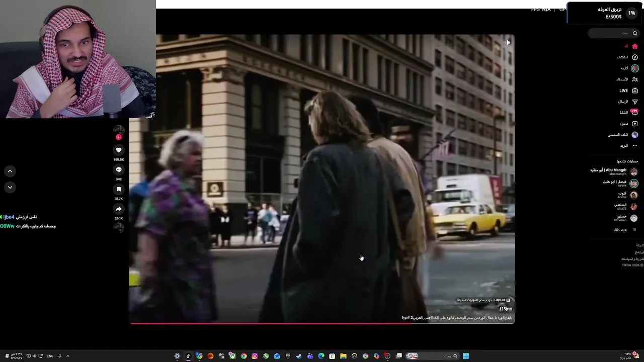Viewport: 644px width, 362px height.
Task: Open the taskbar clock and date
Action: [17, 356]
